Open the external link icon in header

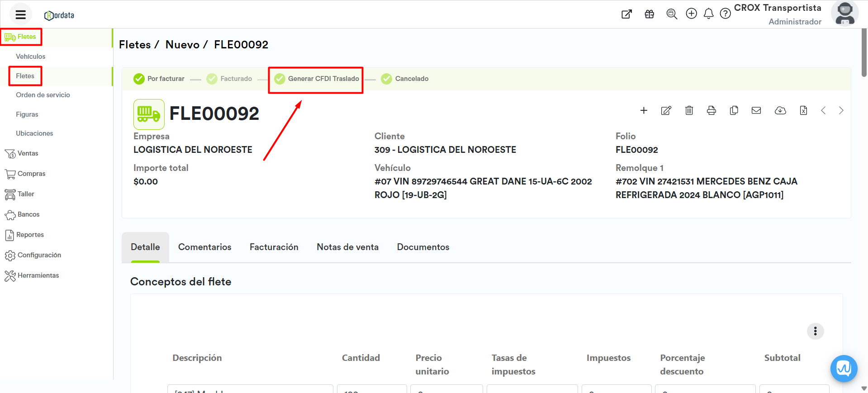[626, 14]
